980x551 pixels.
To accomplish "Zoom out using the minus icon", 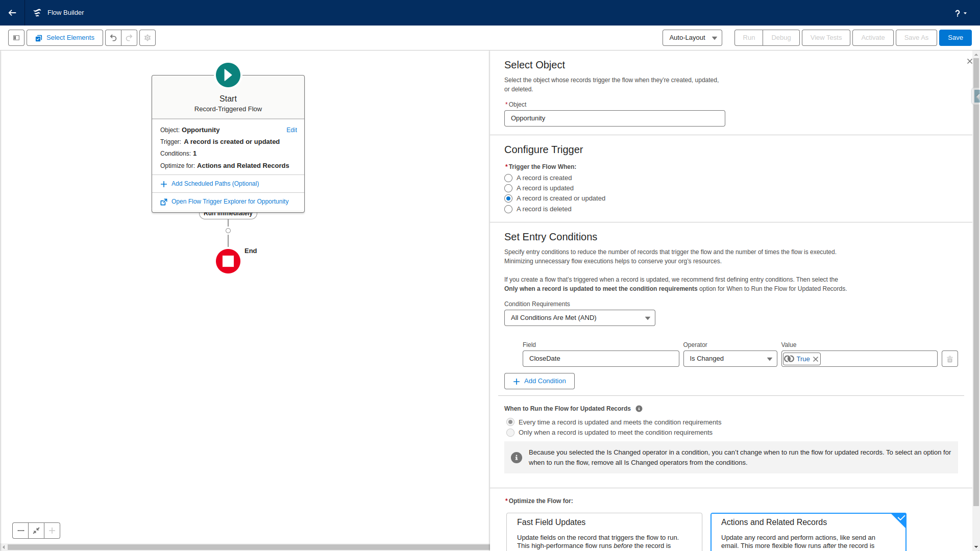I will tap(20, 531).
